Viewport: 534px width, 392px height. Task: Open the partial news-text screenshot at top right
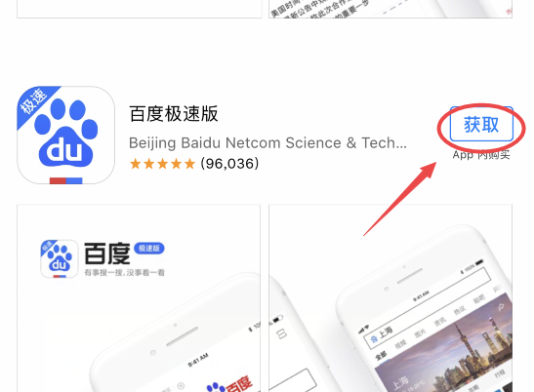tap(390, 9)
